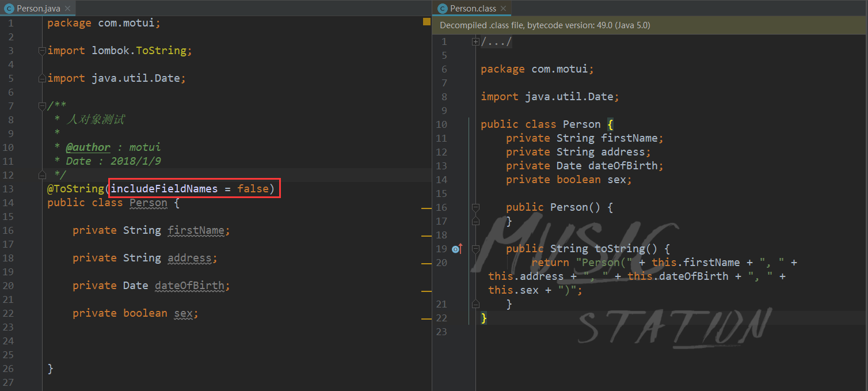The width and height of the screenshot is (868, 391).
Task: Click the sex field in Person.java
Action: coord(183,313)
